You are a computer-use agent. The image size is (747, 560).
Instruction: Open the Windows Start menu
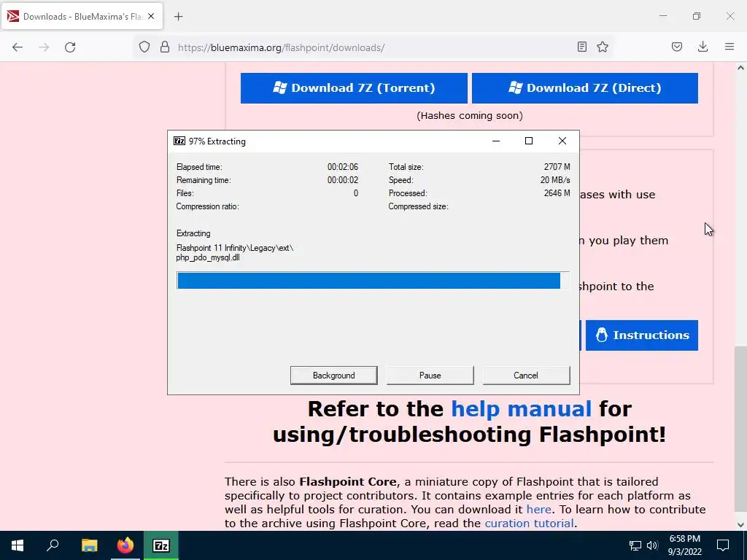(x=18, y=545)
